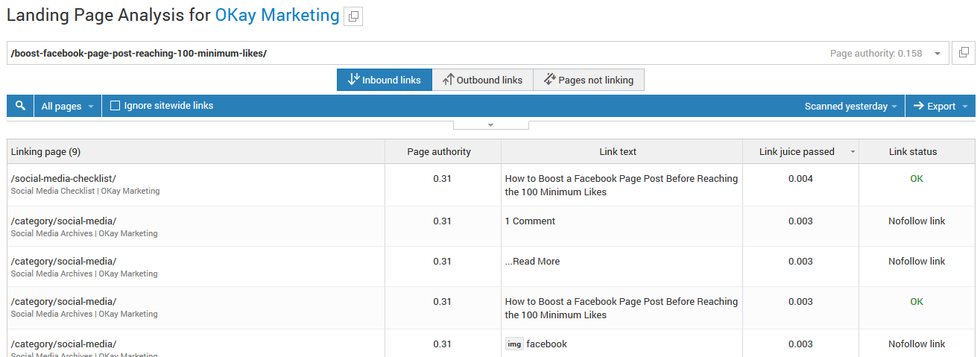
Task: Click the '...Read More' link text cell
Action: coord(532,262)
